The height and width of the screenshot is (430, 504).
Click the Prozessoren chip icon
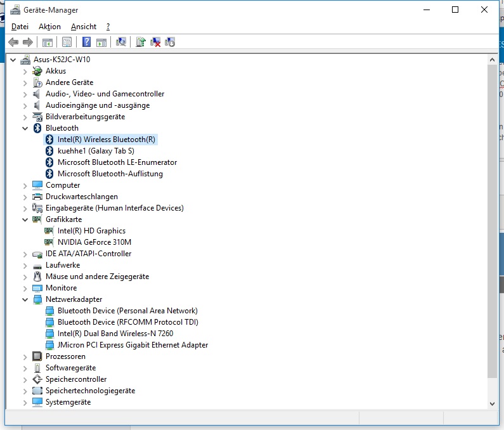pos(37,356)
